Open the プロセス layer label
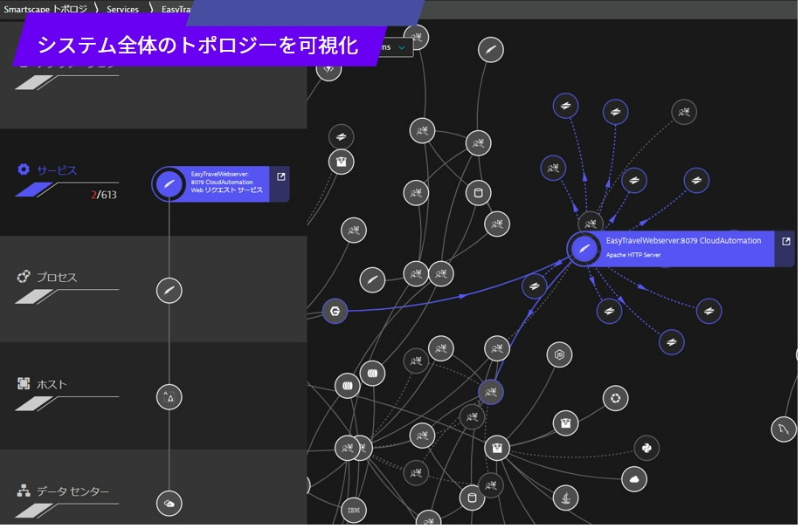Image resolution: width=798 pixels, height=525 pixels. (57, 277)
